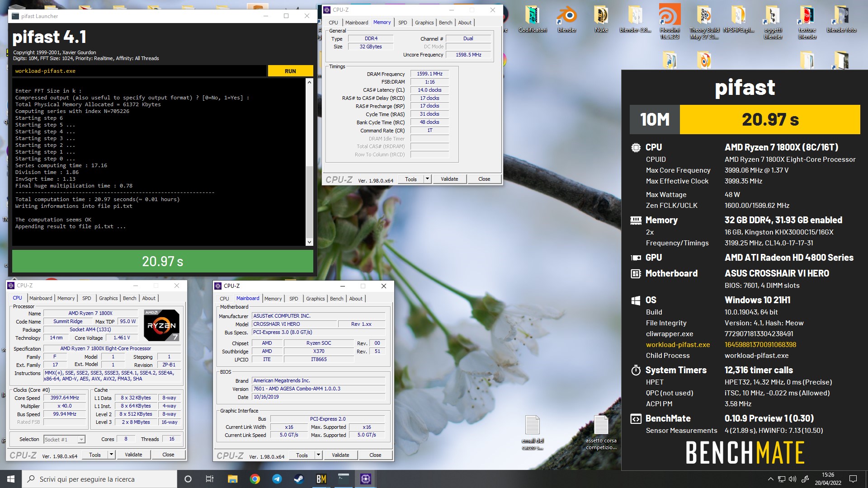Select CPU tab in Mainboard CPU-Z window
868x488 pixels.
pyautogui.click(x=224, y=299)
